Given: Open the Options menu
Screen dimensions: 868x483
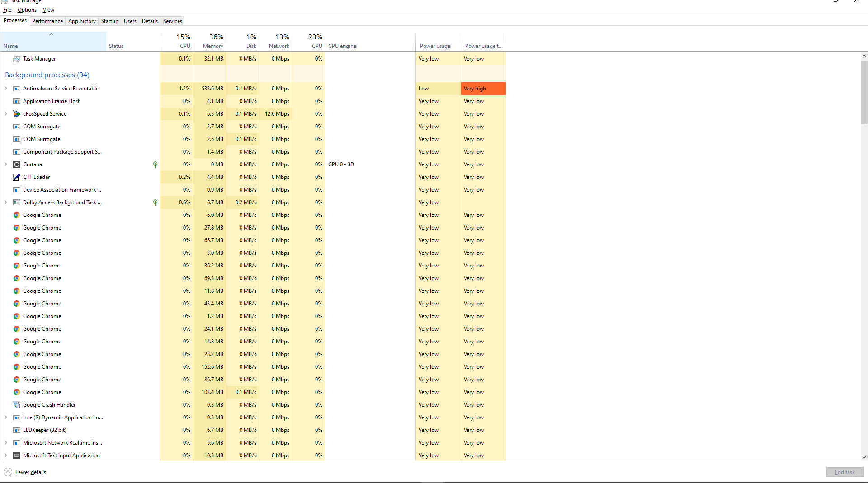Looking at the screenshot, I should [x=27, y=10].
